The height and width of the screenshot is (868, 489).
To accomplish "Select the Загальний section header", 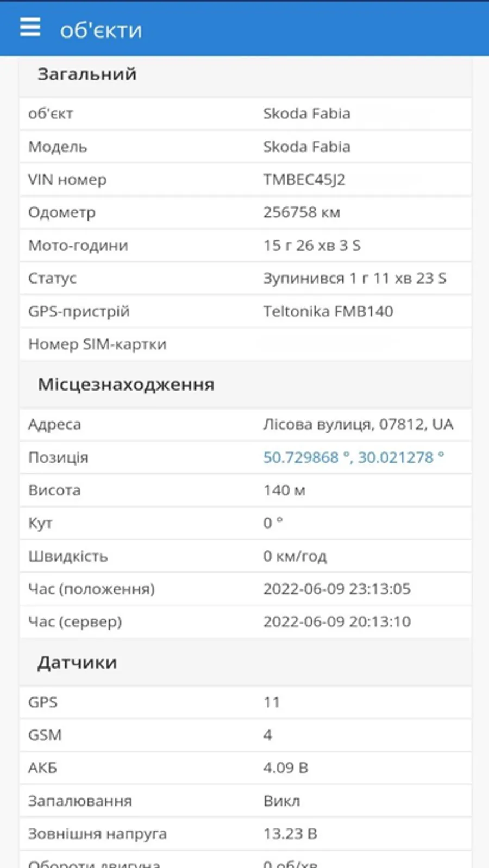I will (87, 74).
